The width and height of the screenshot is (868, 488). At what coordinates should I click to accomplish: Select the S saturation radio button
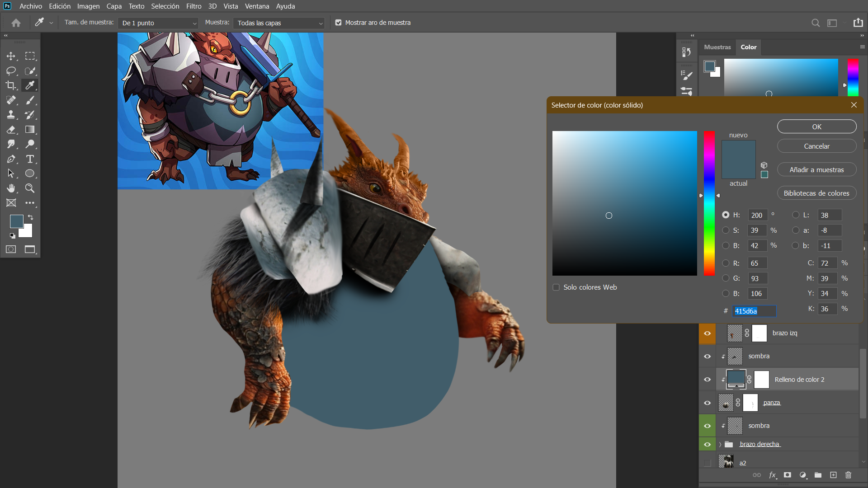coord(726,230)
